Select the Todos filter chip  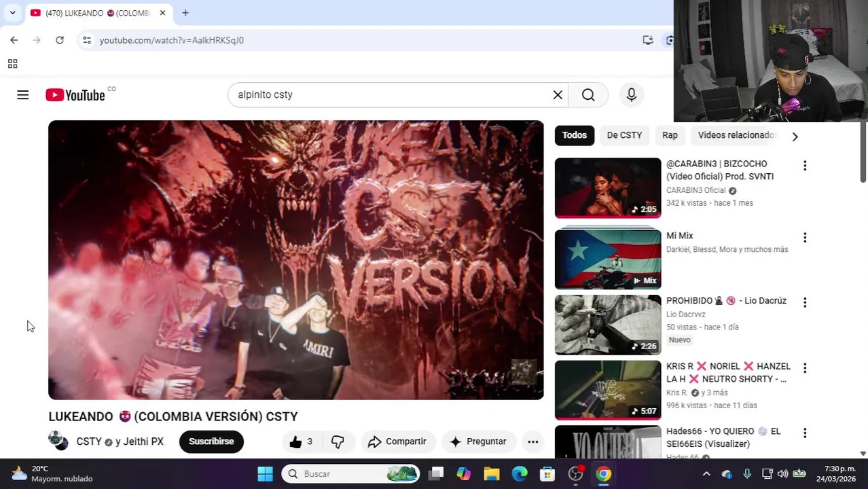575,135
